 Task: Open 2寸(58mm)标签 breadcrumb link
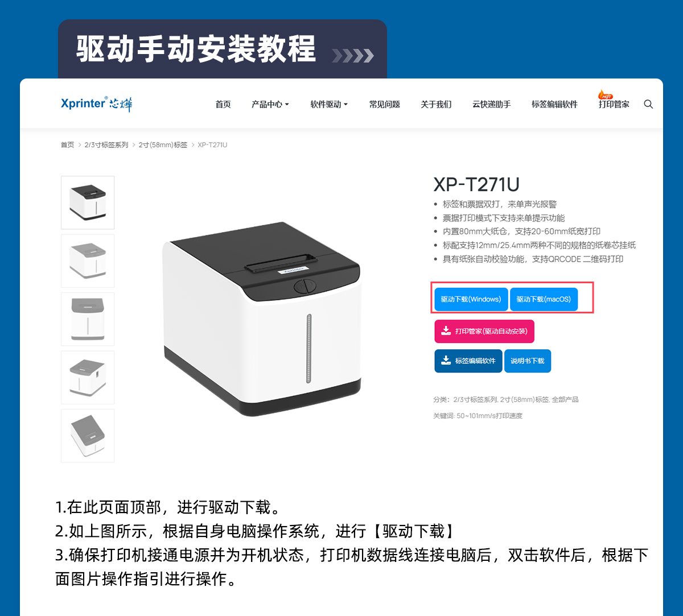163,145
